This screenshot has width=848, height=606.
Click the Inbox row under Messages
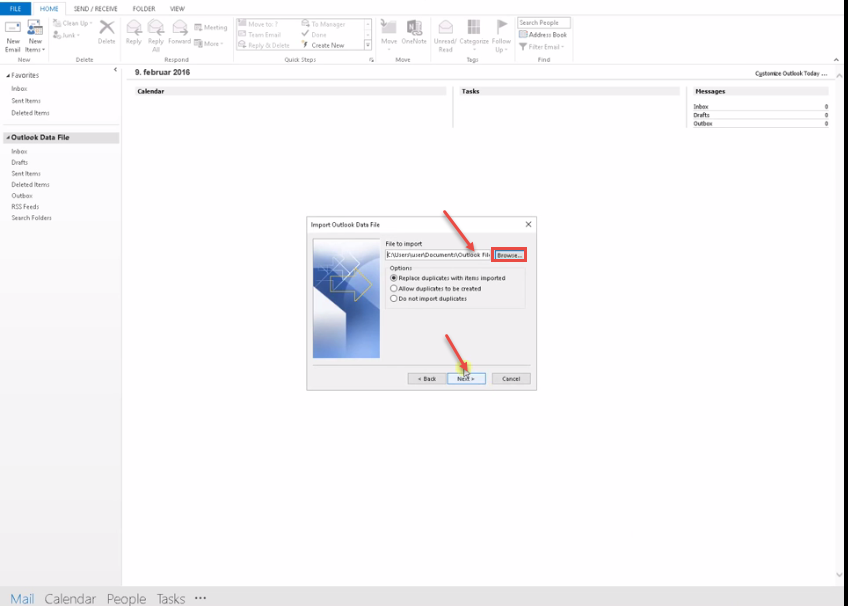click(760, 107)
